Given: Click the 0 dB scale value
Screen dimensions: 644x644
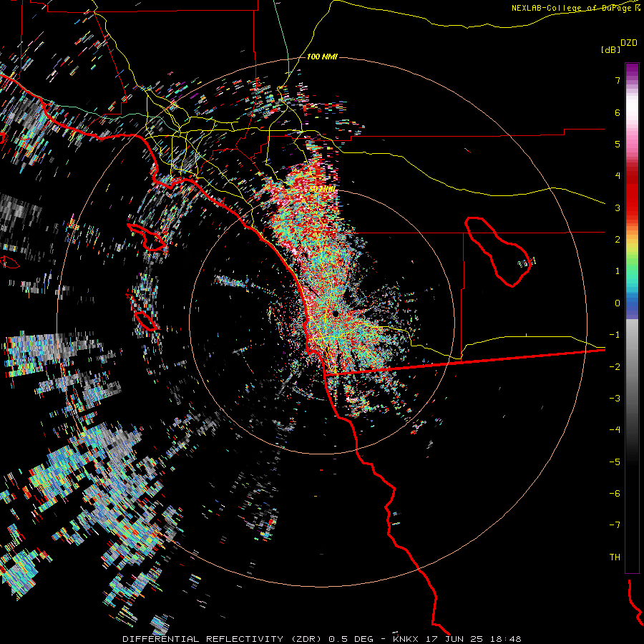Looking at the screenshot, I should coord(618,303).
